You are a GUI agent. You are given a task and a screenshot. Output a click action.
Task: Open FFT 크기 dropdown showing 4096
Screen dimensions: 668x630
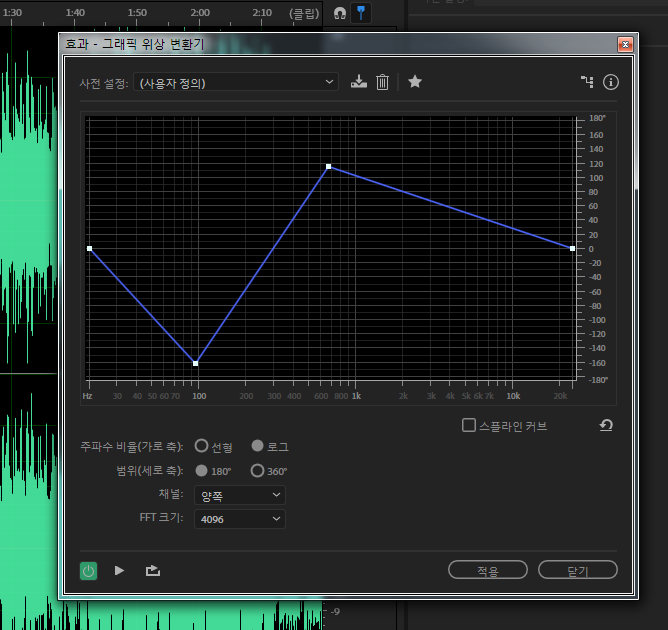[x=240, y=519]
